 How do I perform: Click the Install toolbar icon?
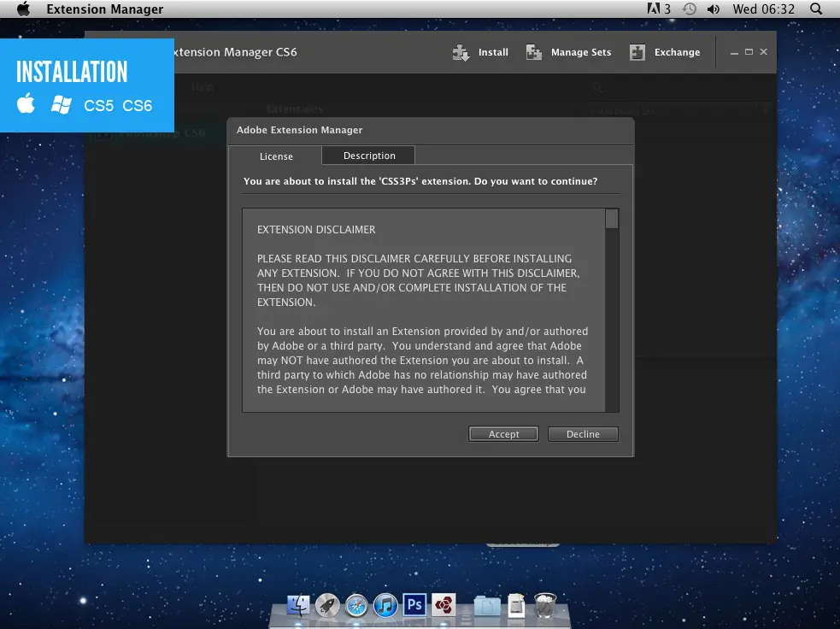(x=461, y=52)
